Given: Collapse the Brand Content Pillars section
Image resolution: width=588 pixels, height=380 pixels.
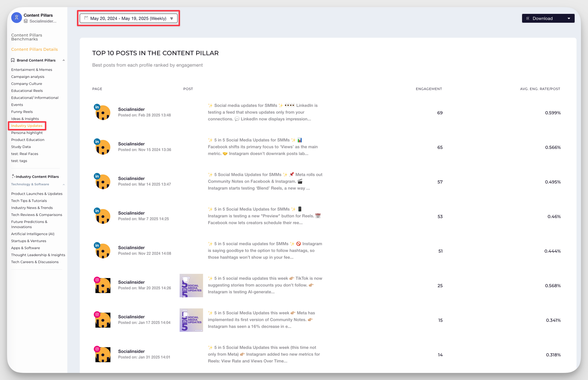Looking at the screenshot, I should (x=64, y=60).
